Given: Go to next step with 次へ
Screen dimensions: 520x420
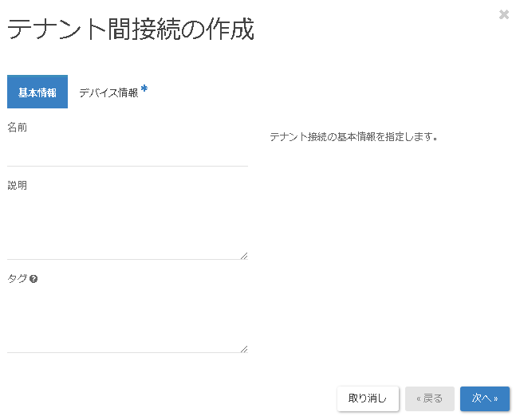Looking at the screenshot, I should point(483,398).
